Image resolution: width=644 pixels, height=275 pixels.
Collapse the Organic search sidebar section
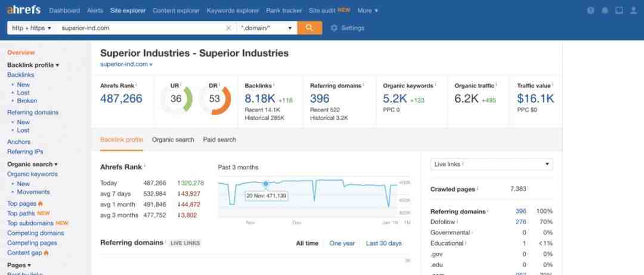pyautogui.click(x=32, y=164)
